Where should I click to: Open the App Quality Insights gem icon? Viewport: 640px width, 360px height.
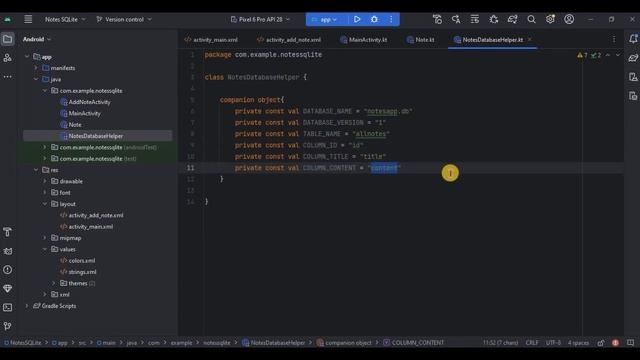[x=7, y=289]
